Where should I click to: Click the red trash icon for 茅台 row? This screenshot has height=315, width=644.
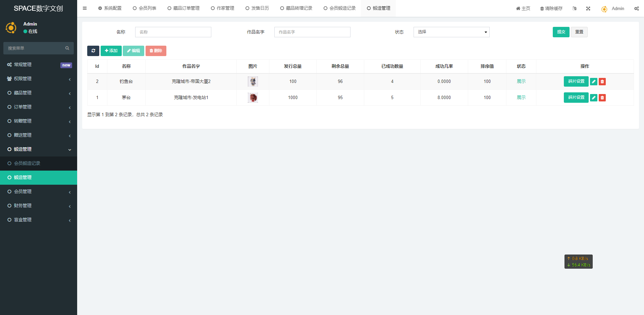tap(602, 98)
